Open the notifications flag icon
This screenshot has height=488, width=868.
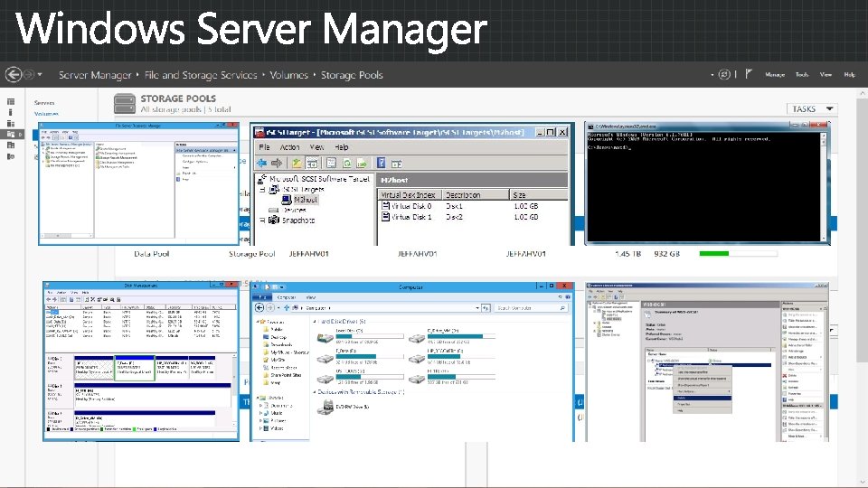coord(749,74)
